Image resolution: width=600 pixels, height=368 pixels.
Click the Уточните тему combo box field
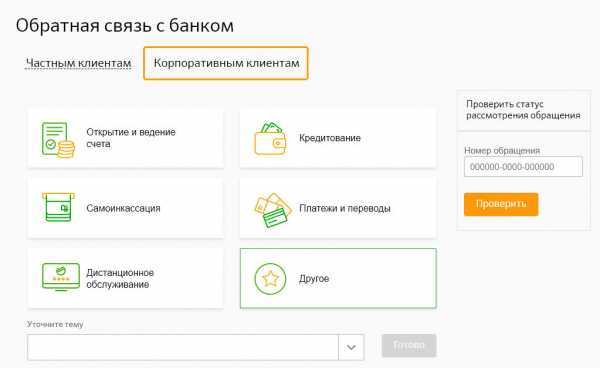pos(196,347)
